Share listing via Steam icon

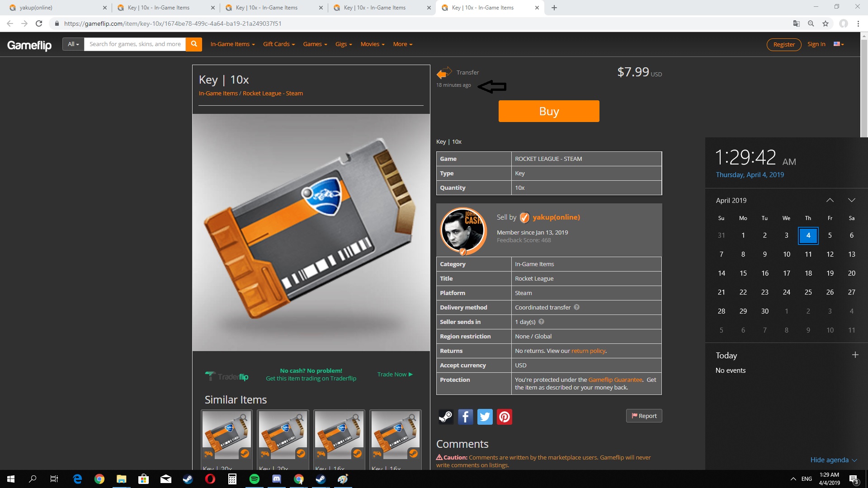pos(446,417)
